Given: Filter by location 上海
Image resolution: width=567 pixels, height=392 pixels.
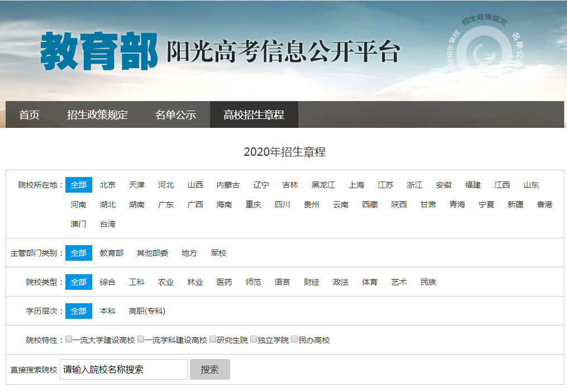Looking at the screenshot, I should 356,185.
